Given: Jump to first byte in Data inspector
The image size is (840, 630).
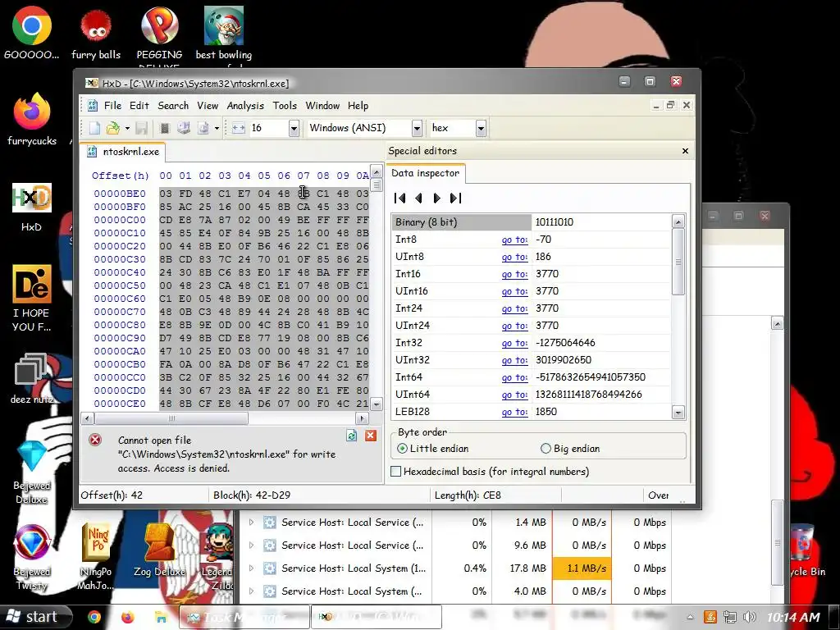Looking at the screenshot, I should coord(399,199).
